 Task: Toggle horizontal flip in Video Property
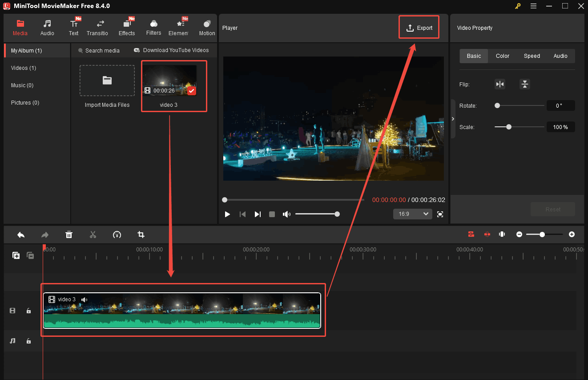tap(499, 84)
